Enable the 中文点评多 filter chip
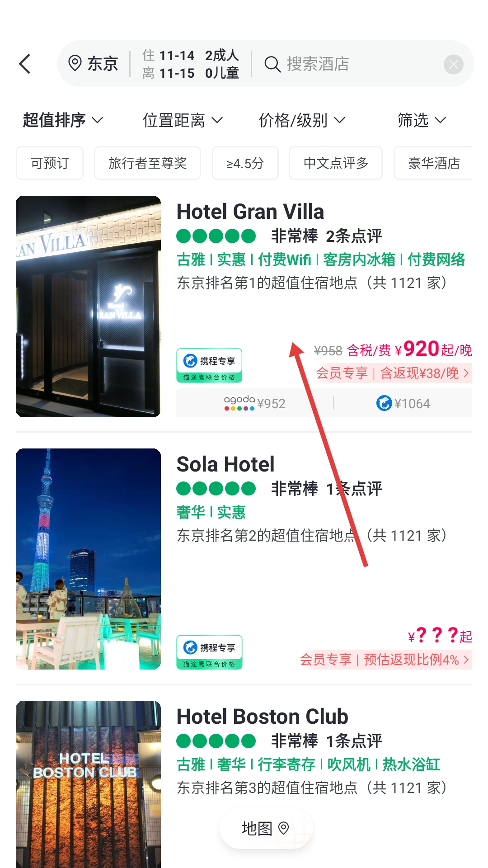The height and width of the screenshot is (868, 488). coord(336,163)
